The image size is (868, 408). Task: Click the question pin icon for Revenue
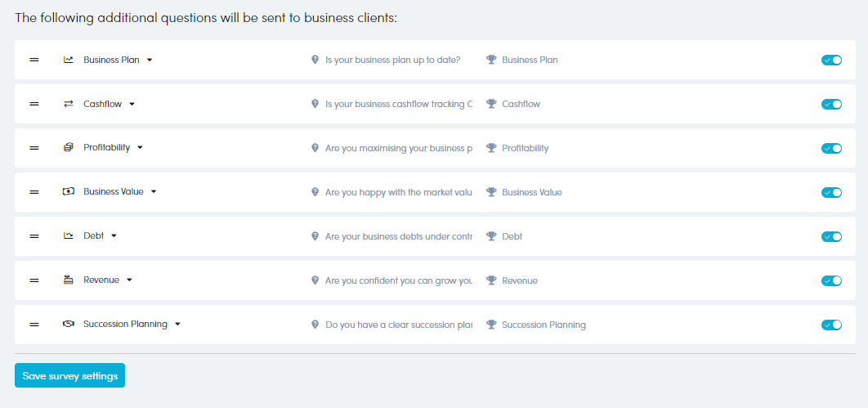[x=315, y=280]
